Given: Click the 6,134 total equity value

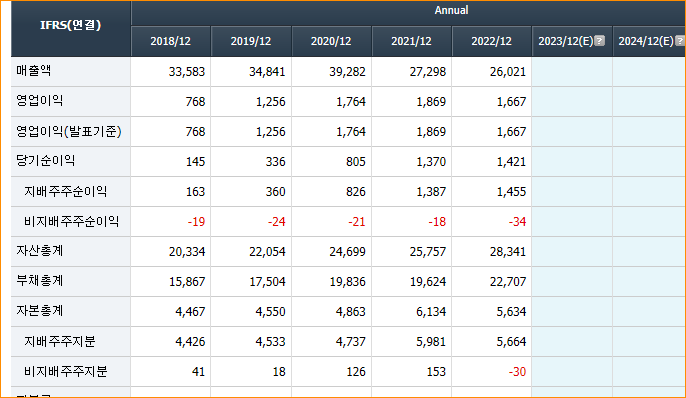Looking at the screenshot, I should (431, 312).
